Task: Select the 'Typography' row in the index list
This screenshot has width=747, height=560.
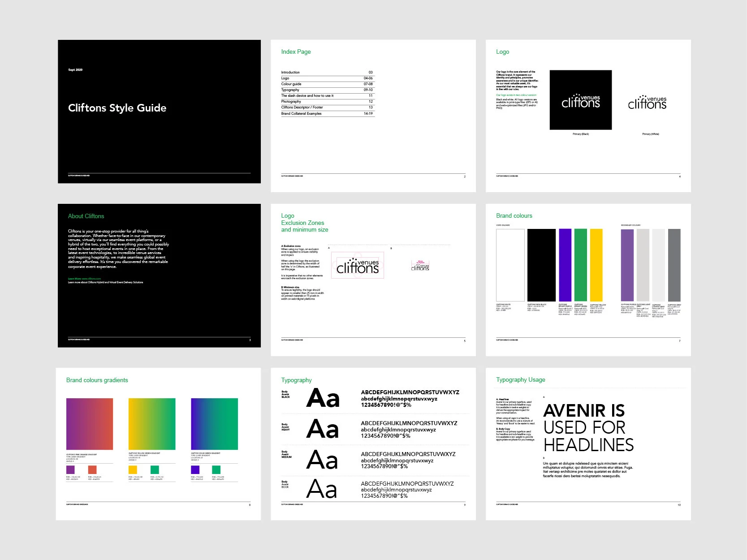Action: [x=327, y=90]
